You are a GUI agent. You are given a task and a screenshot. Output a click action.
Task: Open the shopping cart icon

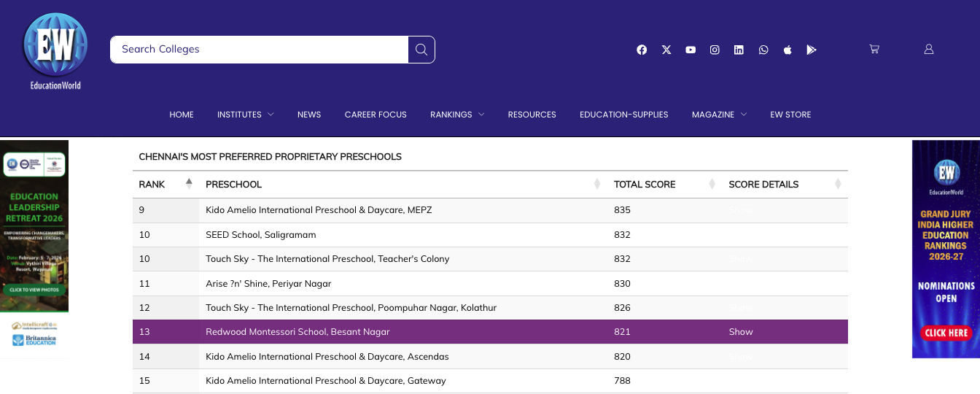point(874,49)
